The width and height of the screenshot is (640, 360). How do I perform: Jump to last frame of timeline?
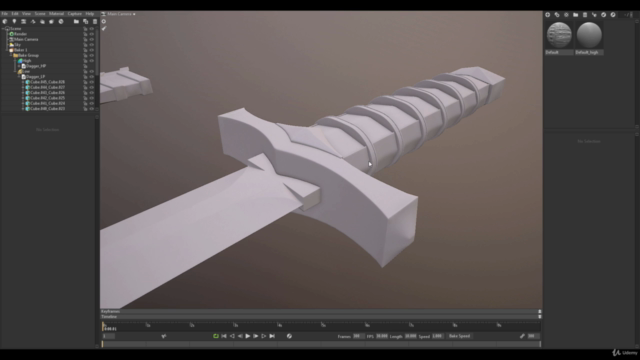[272, 336]
